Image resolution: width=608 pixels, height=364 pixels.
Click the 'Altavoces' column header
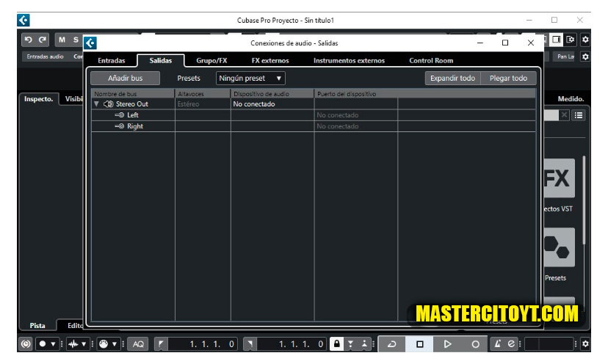(203, 94)
